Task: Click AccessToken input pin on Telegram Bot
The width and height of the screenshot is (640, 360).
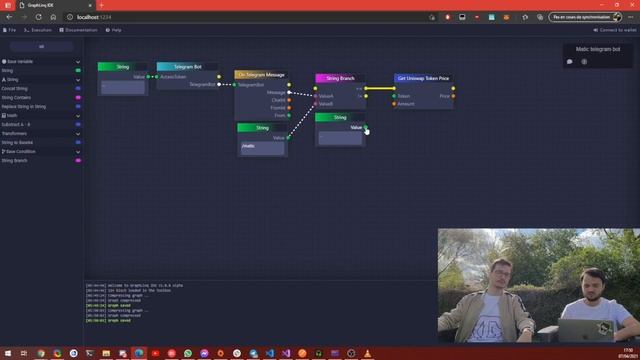Action: point(157,77)
